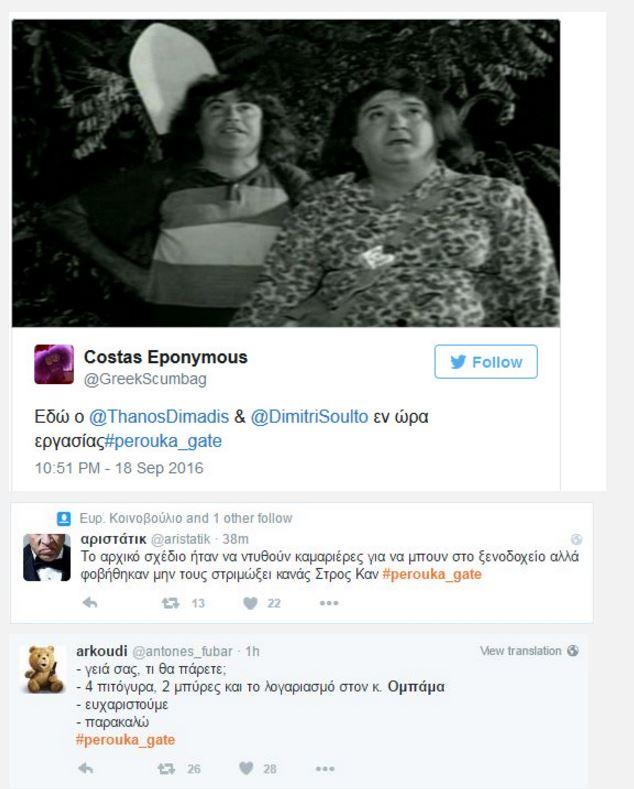Follow Costas Eponymous account
The height and width of the screenshot is (789, 634).
(486, 362)
